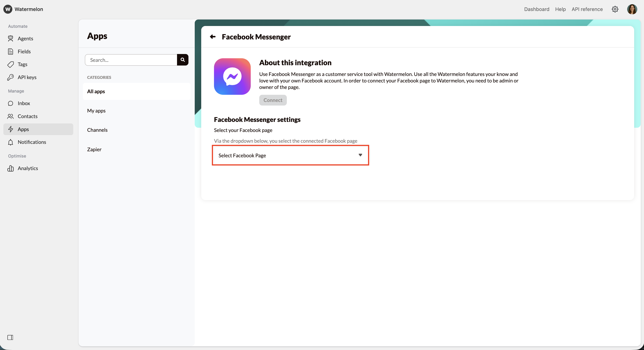644x350 pixels.
Task: Click the Facebook Messenger app logo
Action: 232,76
